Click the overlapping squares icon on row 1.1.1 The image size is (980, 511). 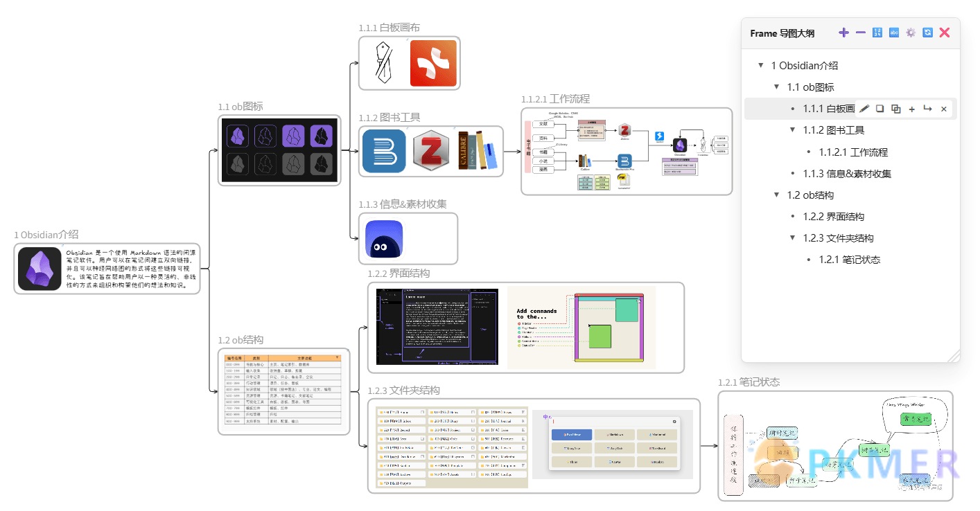[895, 109]
